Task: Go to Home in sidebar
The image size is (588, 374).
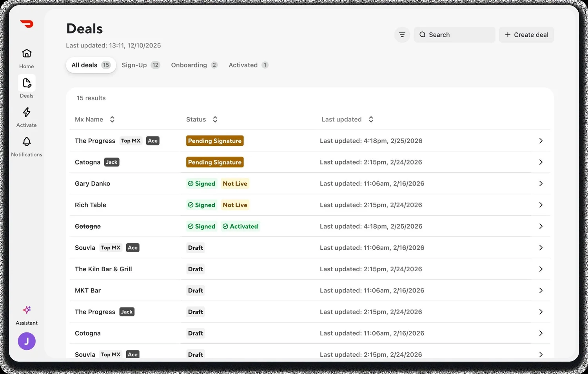Action: [x=27, y=58]
